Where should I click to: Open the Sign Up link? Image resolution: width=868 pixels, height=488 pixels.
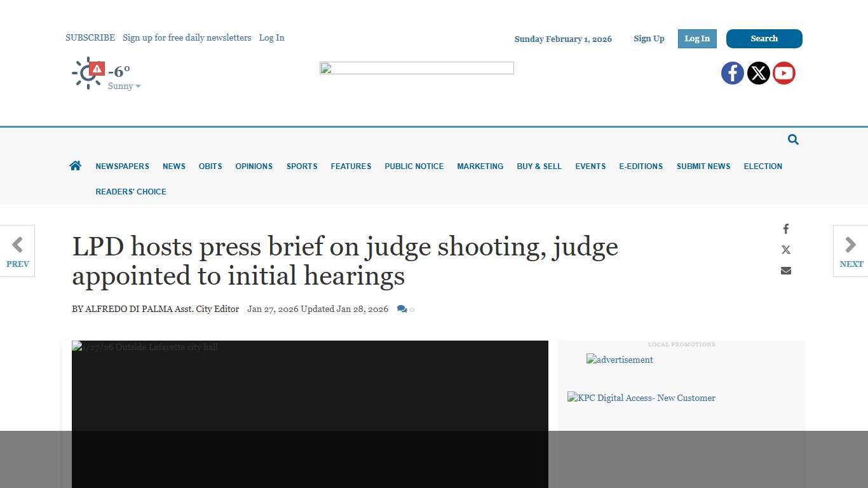649,38
